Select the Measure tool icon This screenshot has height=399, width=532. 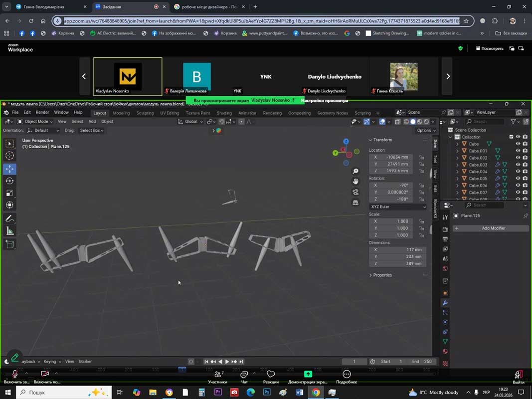[9, 231]
